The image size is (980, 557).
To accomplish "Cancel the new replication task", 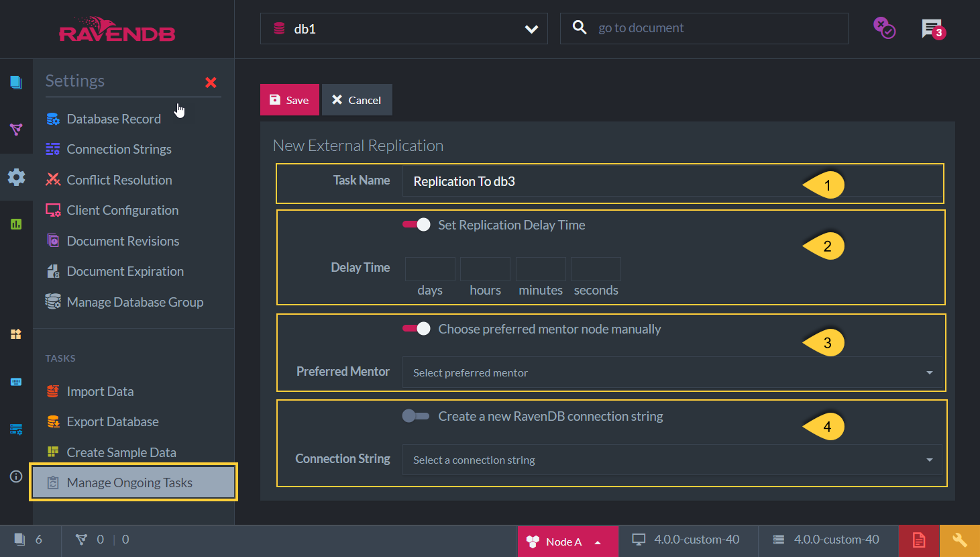I will click(x=357, y=100).
